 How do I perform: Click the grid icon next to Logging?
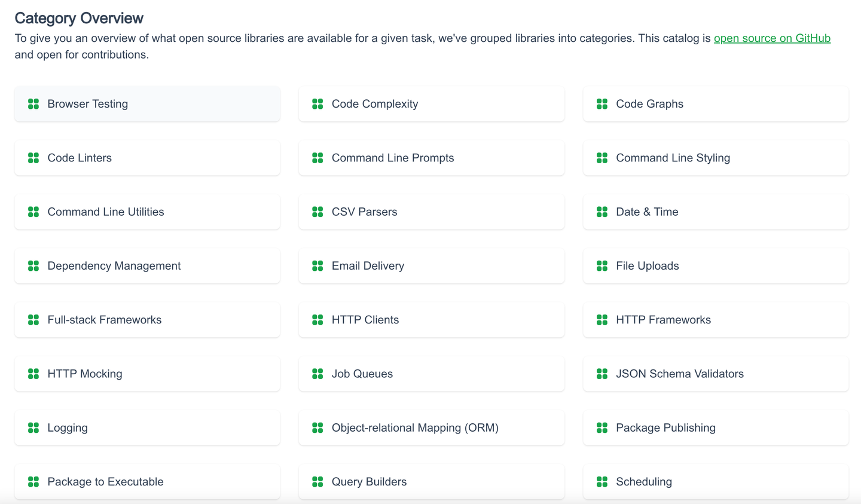[x=33, y=427]
